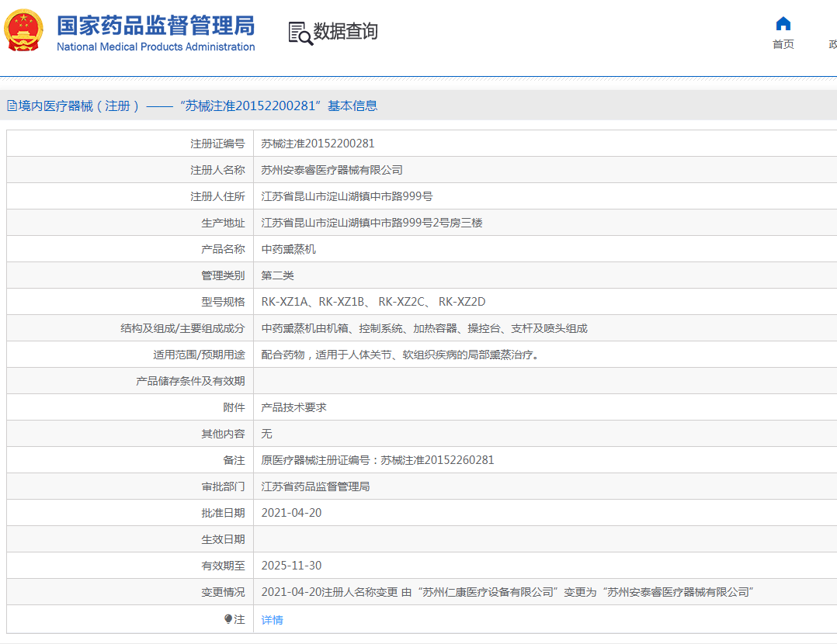Click the 生产地址 label

point(223,223)
